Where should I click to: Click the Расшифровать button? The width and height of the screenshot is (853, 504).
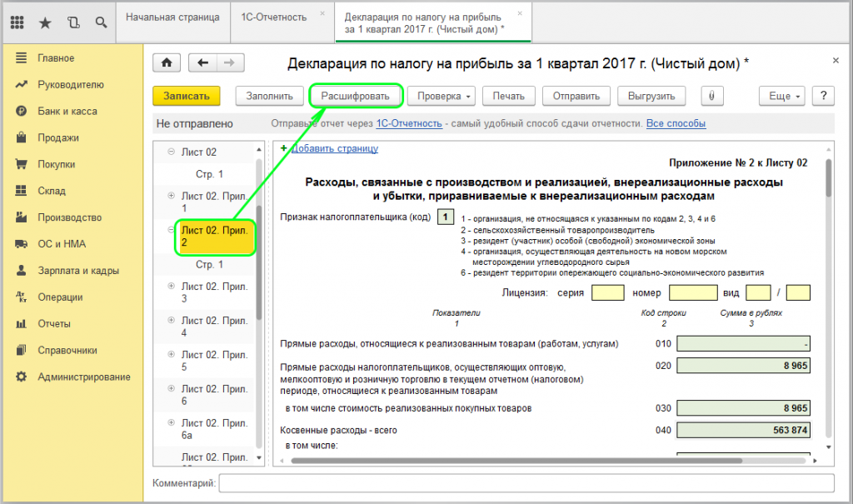[x=355, y=96]
